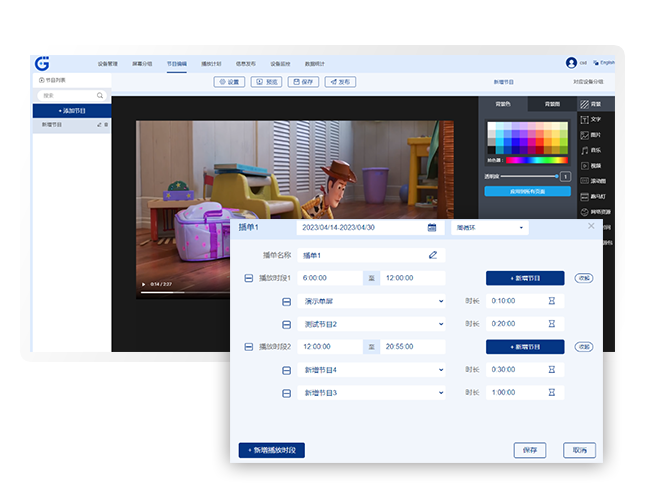Click the 收起 toggle for 播放时段1
The height and width of the screenshot is (504, 645).
tap(583, 278)
